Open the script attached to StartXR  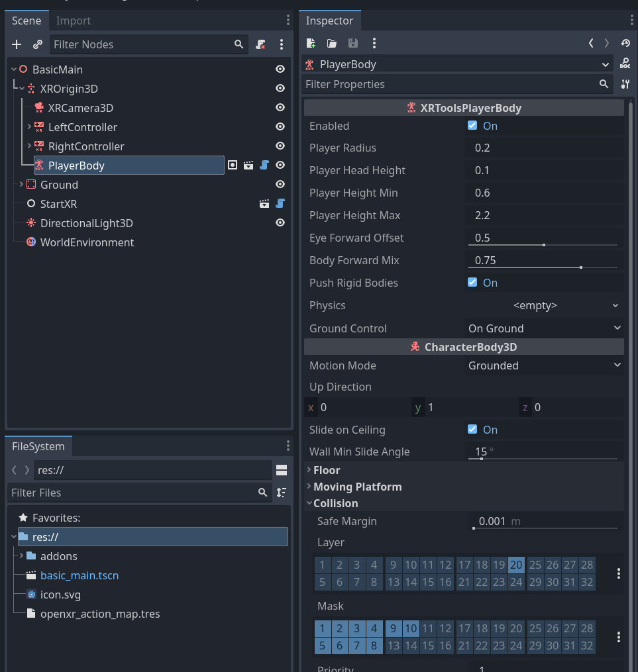[280, 203]
